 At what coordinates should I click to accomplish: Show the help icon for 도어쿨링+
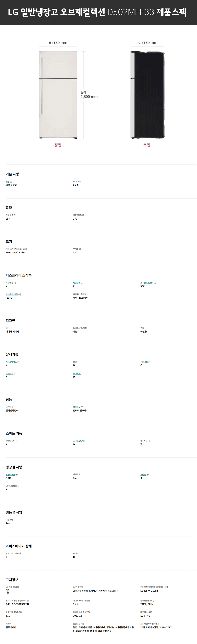tap(83, 373)
